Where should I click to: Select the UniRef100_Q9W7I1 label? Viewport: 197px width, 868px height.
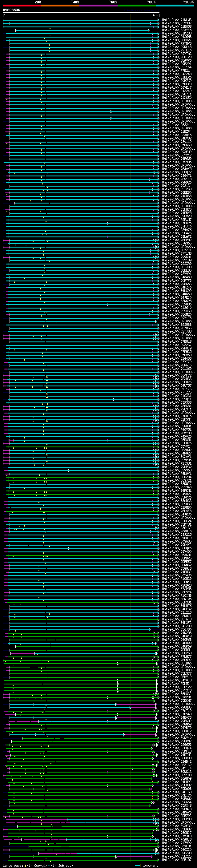[177, 94]
